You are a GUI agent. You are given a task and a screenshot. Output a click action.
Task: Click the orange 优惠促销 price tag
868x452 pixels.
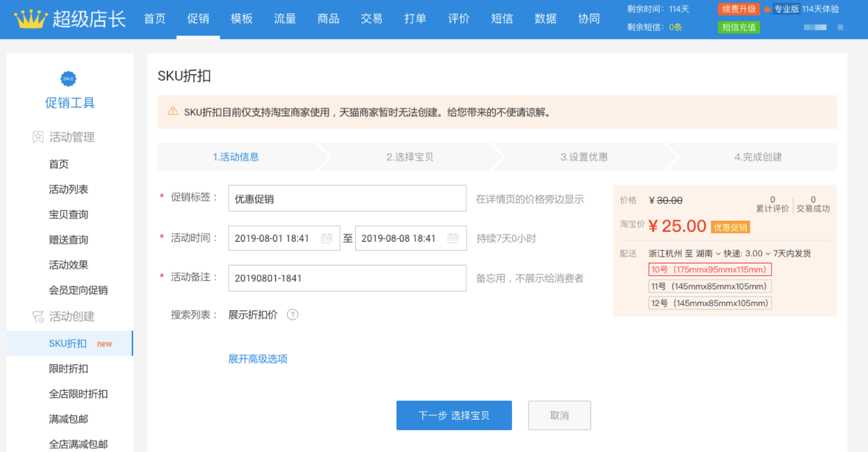(730, 228)
